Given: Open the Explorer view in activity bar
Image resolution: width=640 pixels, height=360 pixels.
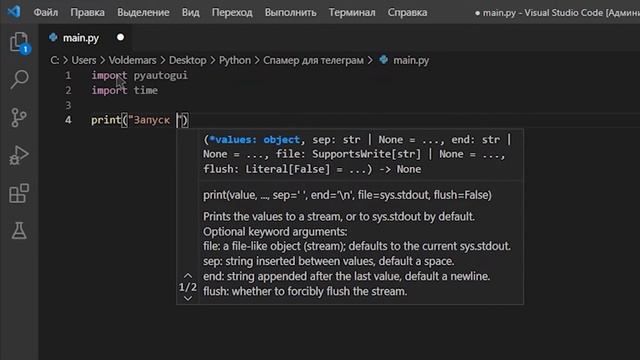Looking at the screenshot, I should pyautogui.click(x=19, y=42).
